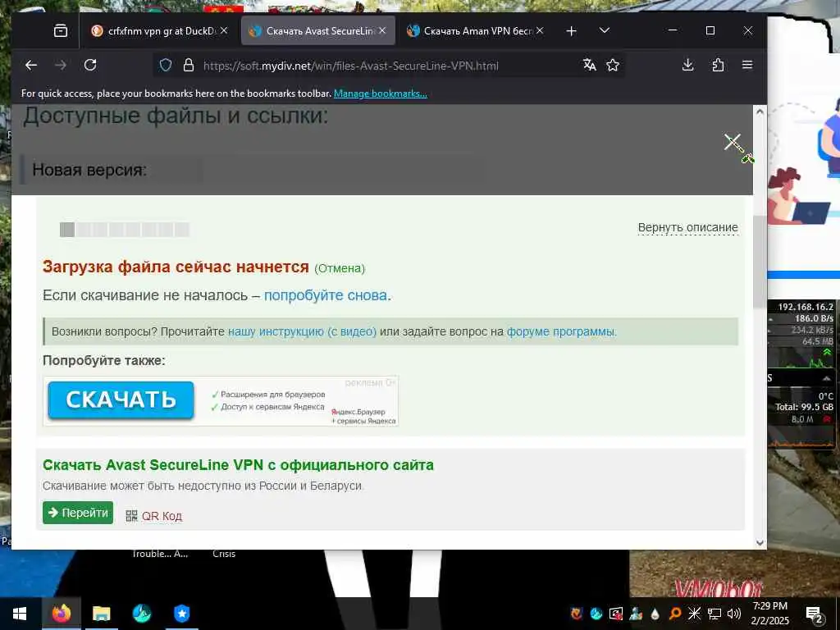Cancel download via Отмена link
840x630 pixels.
coord(340,268)
